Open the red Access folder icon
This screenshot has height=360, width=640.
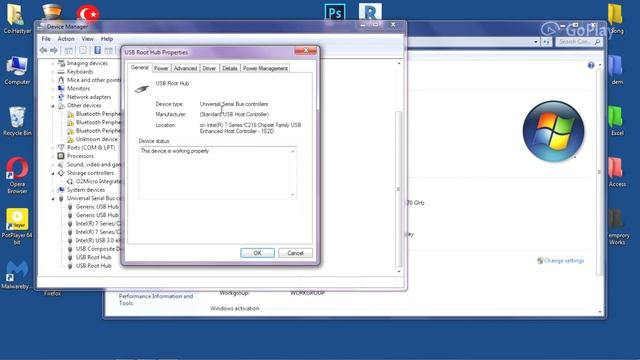(616, 172)
